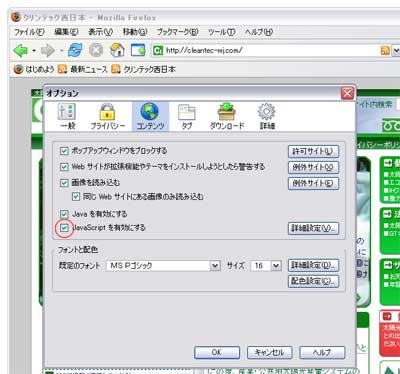
Task: Click the 許可サイト(L) button
Action: pos(313,151)
